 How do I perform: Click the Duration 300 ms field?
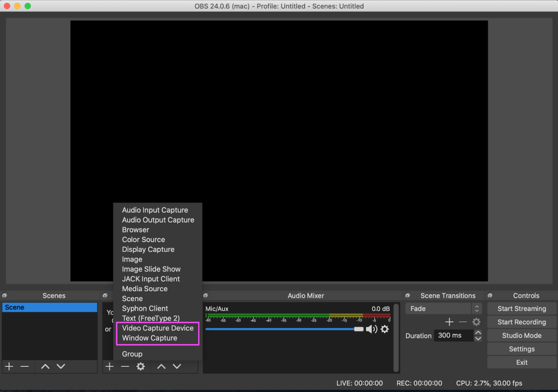tap(454, 335)
